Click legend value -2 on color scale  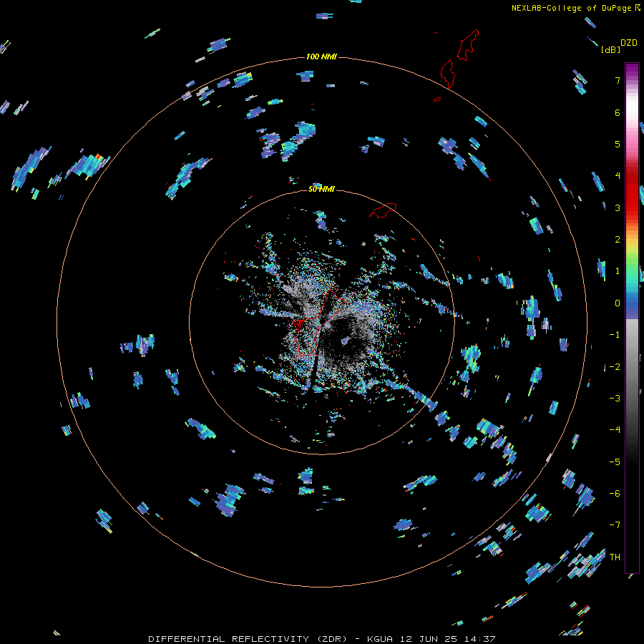click(615, 367)
